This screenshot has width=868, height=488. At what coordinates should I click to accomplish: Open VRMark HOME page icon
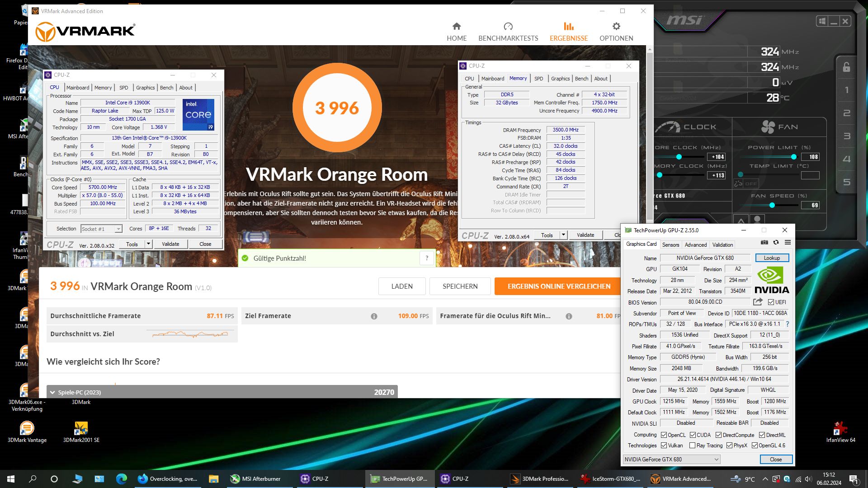point(457,26)
